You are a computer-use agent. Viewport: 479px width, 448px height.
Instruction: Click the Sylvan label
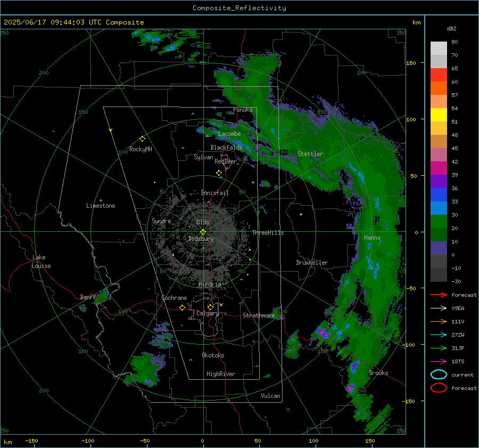tap(203, 157)
